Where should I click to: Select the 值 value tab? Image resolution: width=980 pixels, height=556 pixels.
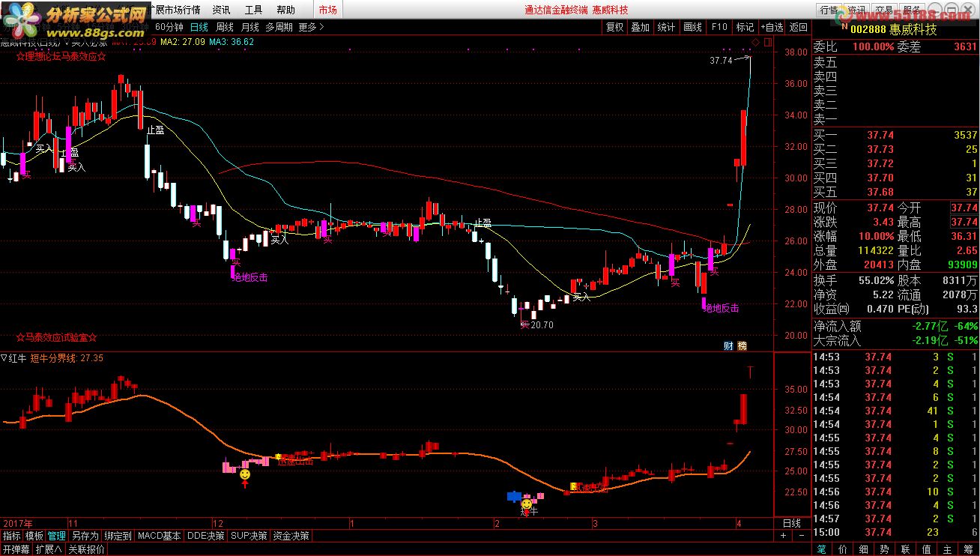click(928, 549)
